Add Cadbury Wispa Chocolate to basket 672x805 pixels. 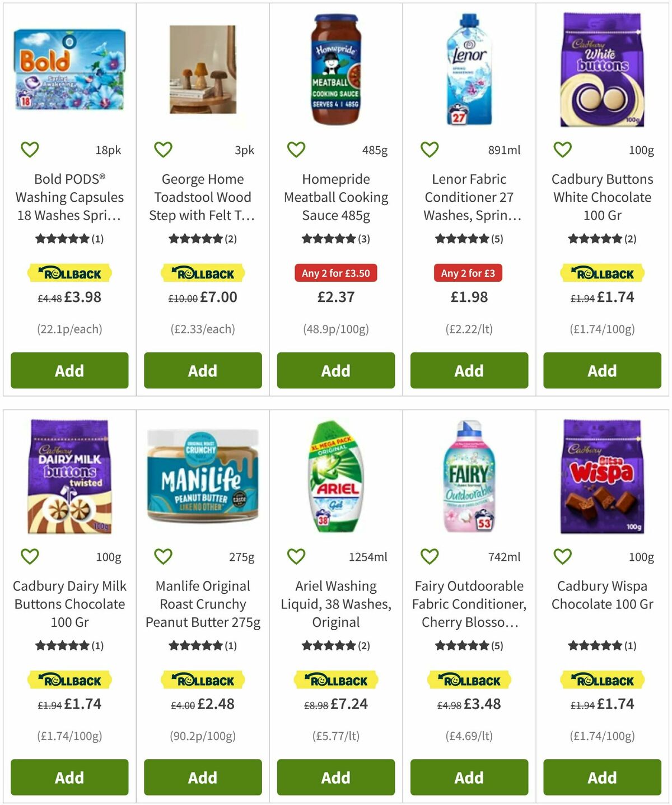pos(602,777)
